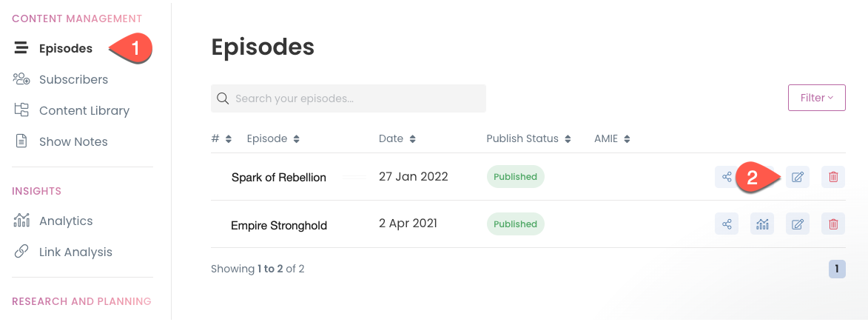Delete the Empire Stronghold episode
The height and width of the screenshot is (322, 868).
pos(833,224)
